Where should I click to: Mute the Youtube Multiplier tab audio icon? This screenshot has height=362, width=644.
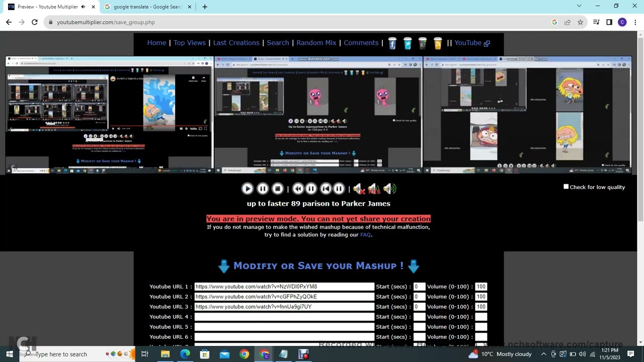83,7
